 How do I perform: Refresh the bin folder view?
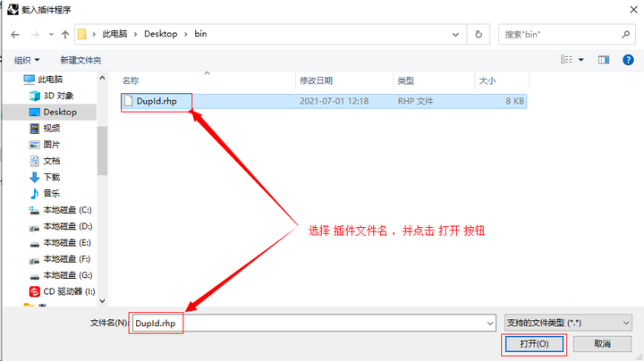(479, 35)
